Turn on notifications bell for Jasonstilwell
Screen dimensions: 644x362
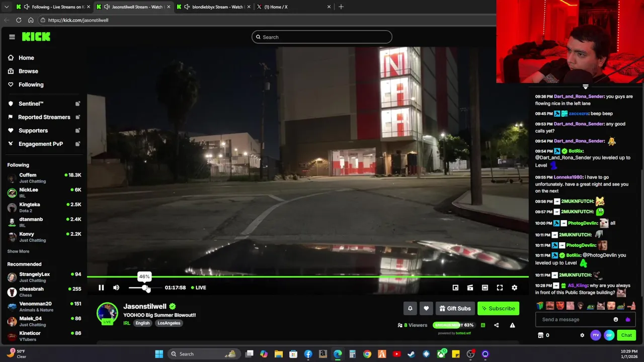click(410, 308)
